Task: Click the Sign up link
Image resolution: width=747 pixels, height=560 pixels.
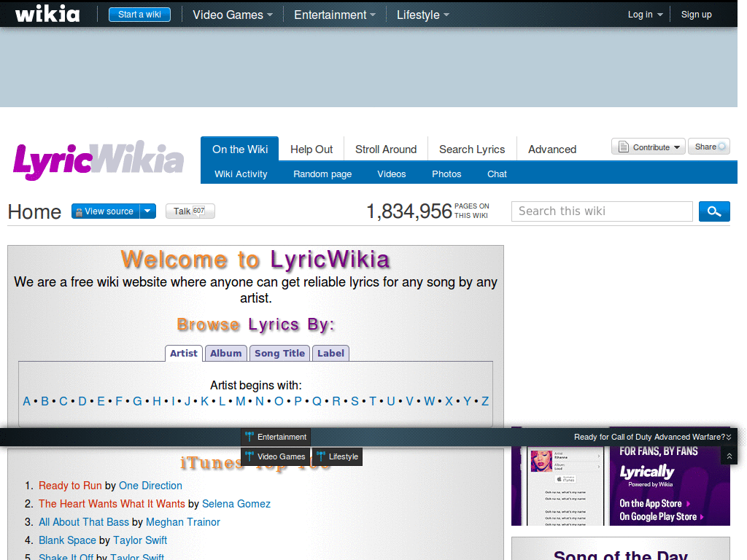Action: (x=696, y=14)
